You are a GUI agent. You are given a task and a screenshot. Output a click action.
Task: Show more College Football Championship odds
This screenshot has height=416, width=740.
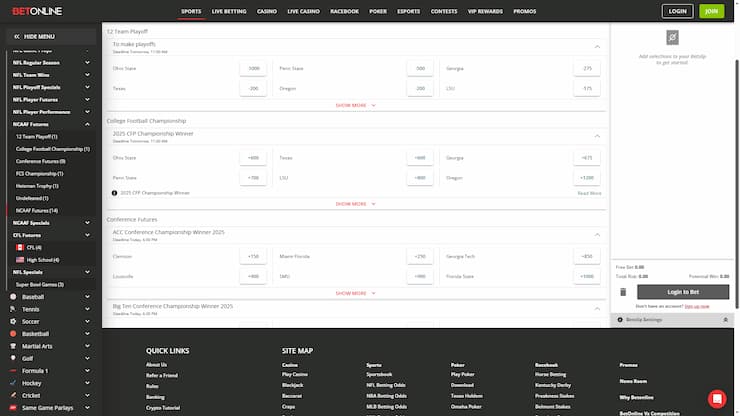[x=356, y=203]
